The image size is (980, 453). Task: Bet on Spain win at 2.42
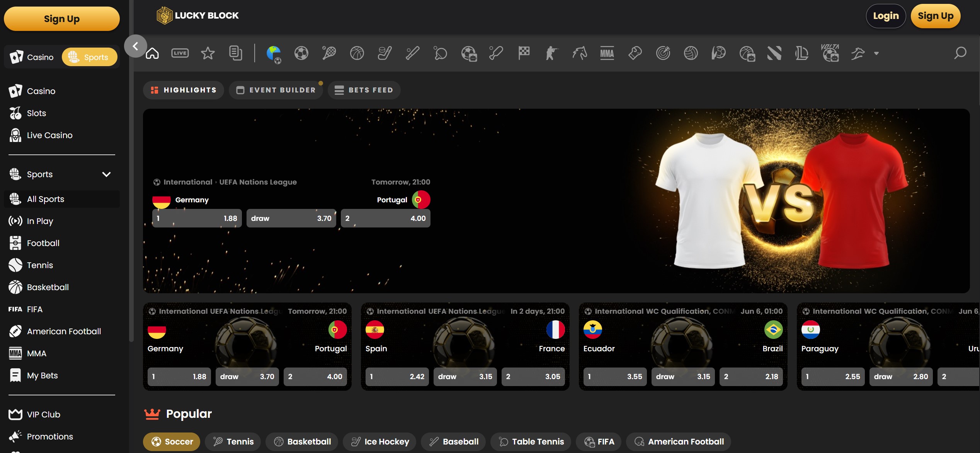pos(397,377)
